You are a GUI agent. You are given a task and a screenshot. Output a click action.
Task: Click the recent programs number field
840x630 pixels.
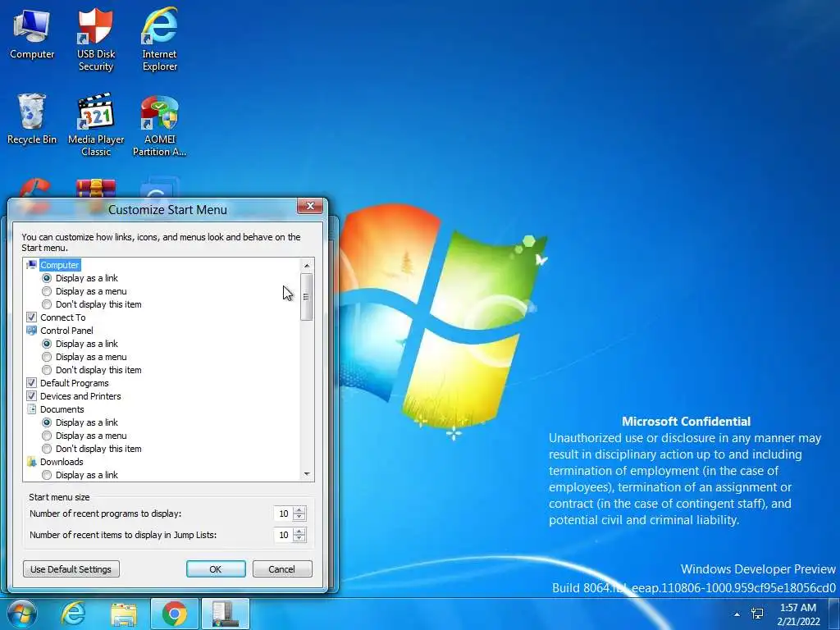pos(283,514)
